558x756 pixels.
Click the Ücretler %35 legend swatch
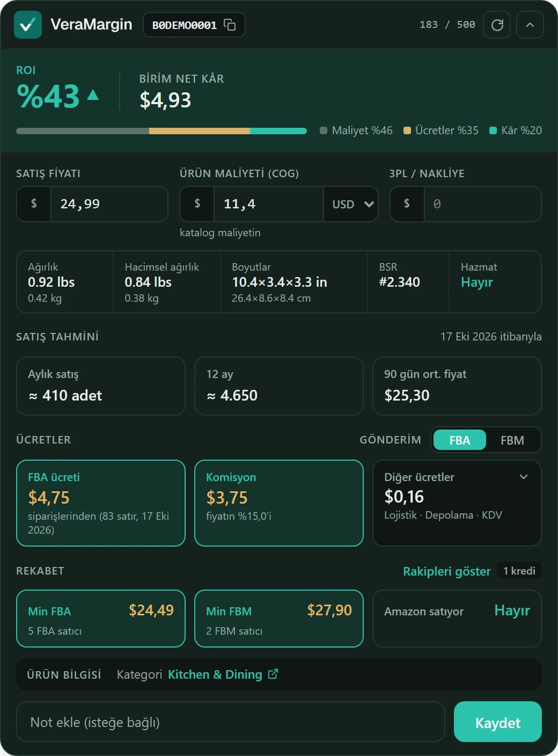coord(407,130)
